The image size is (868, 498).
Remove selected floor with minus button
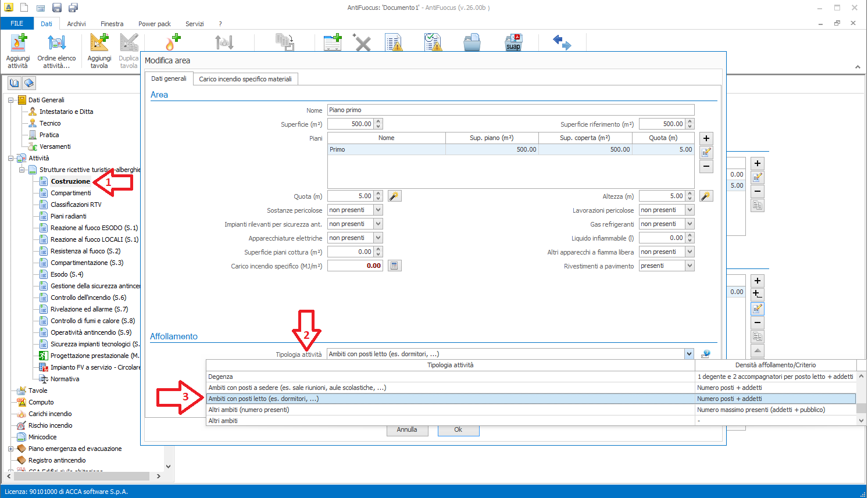pos(706,166)
